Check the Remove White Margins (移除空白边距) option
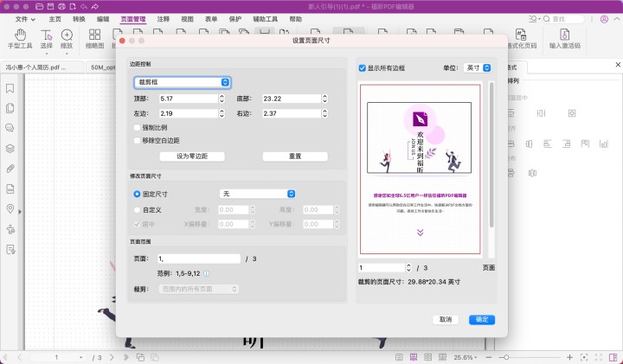This screenshot has height=364, width=623. point(137,140)
